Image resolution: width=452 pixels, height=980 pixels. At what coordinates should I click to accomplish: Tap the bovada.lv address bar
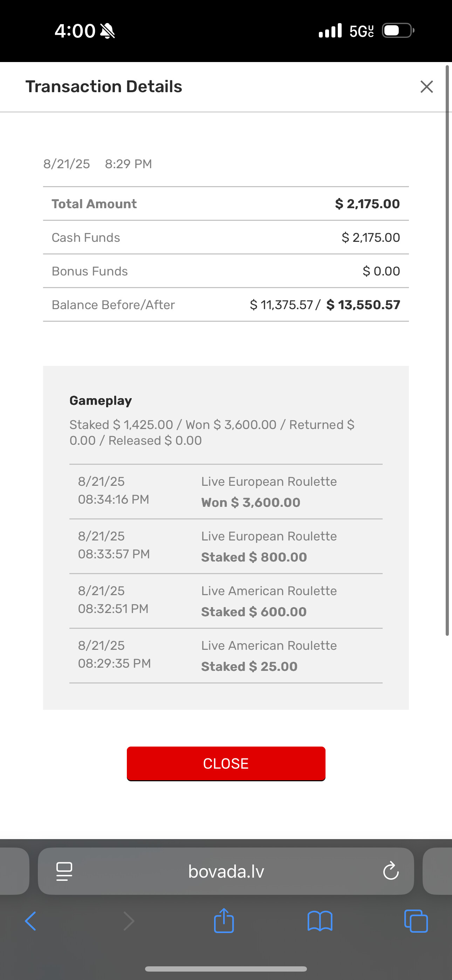226,871
